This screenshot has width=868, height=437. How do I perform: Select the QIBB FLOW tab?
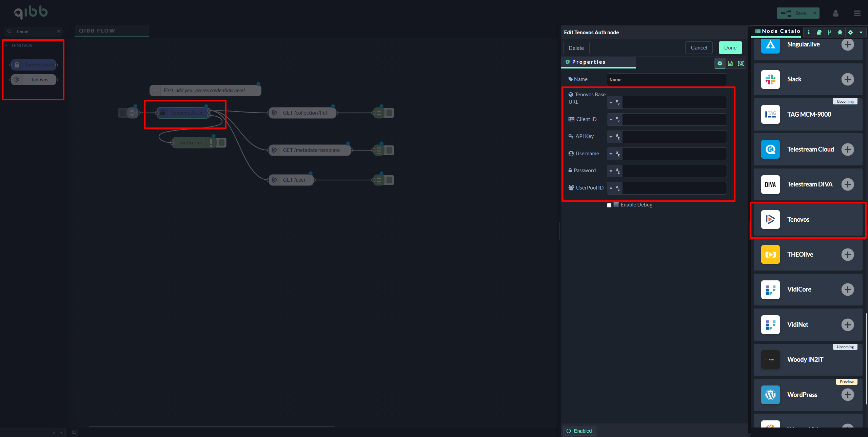click(97, 31)
